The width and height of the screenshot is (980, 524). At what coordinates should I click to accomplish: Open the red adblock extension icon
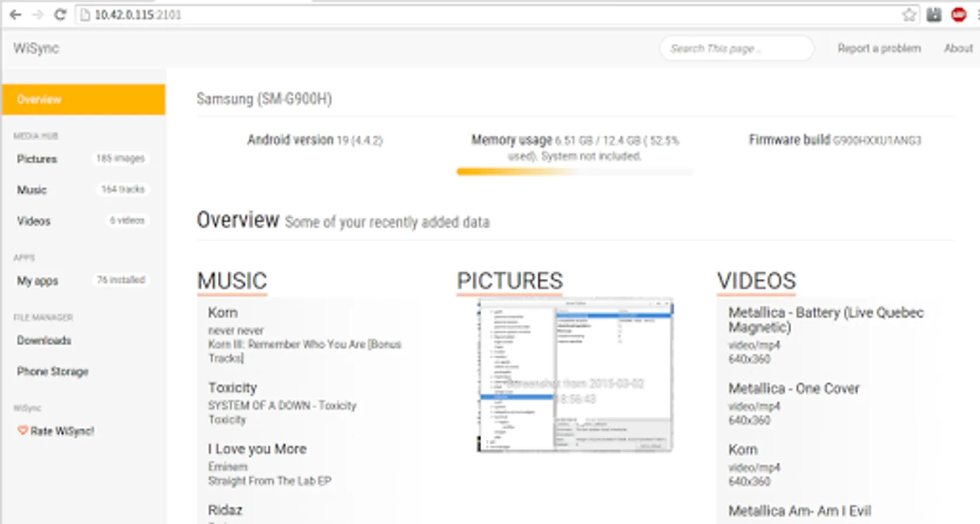pyautogui.click(x=959, y=15)
